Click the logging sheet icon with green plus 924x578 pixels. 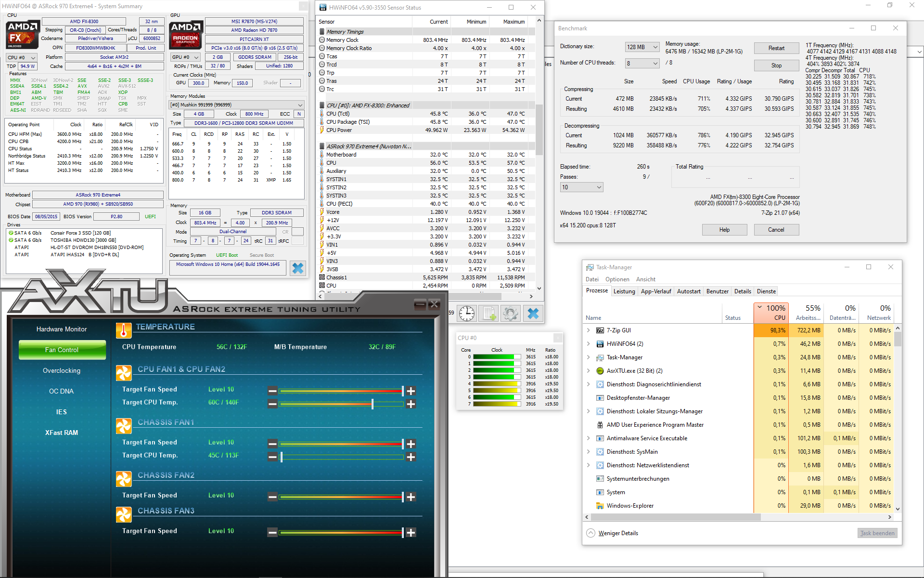pyautogui.click(x=489, y=314)
